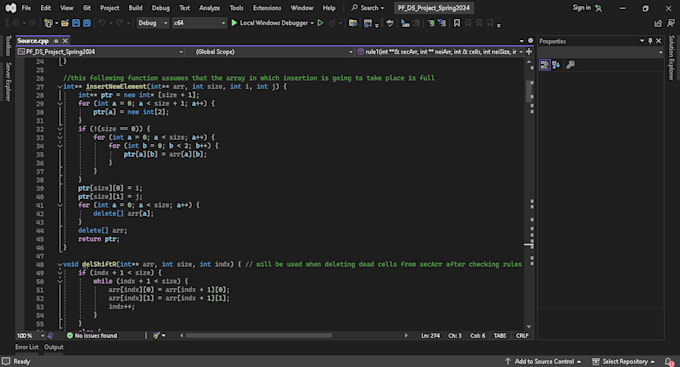Open the Toolbox side tab
The image size is (680, 367).
pyautogui.click(x=8, y=46)
